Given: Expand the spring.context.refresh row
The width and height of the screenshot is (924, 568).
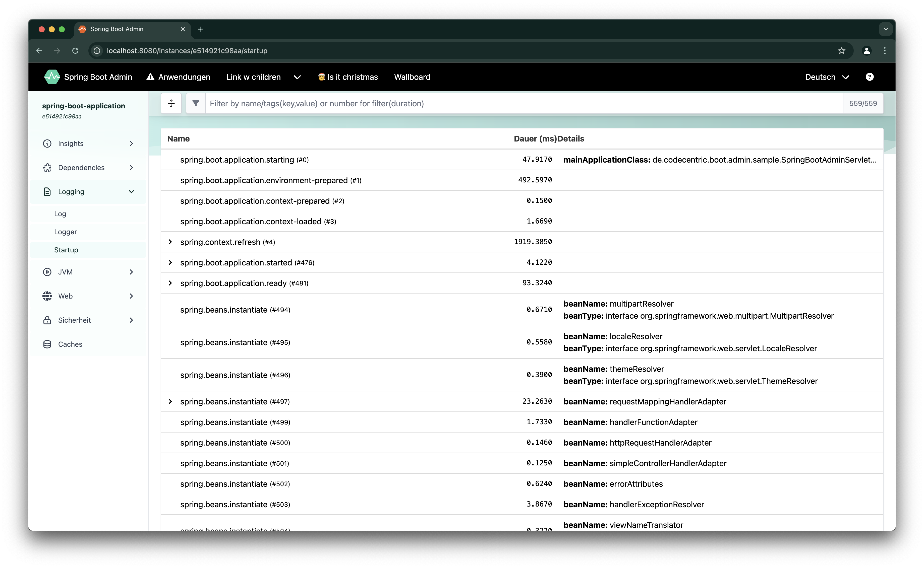Looking at the screenshot, I should 170,242.
